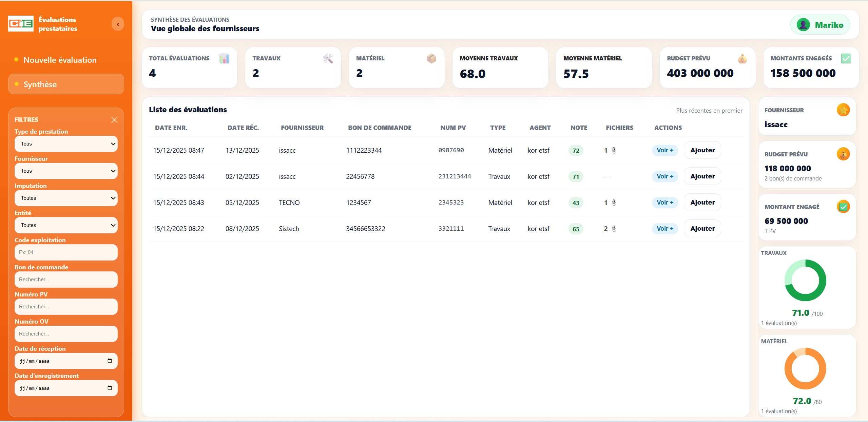Expand the Fournisseur filter dropdown
The height and width of the screenshot is (422, 868).
66,171
